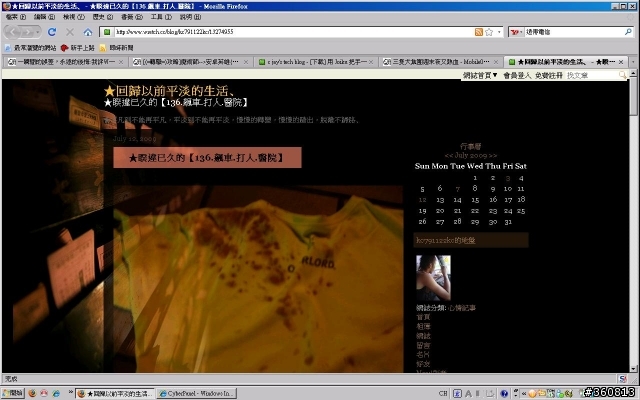Image resolution: width=640 pixels, height=400 pixels.
Task: Click the 相簿 album link in sidebar
Action: tap(423, 327)
